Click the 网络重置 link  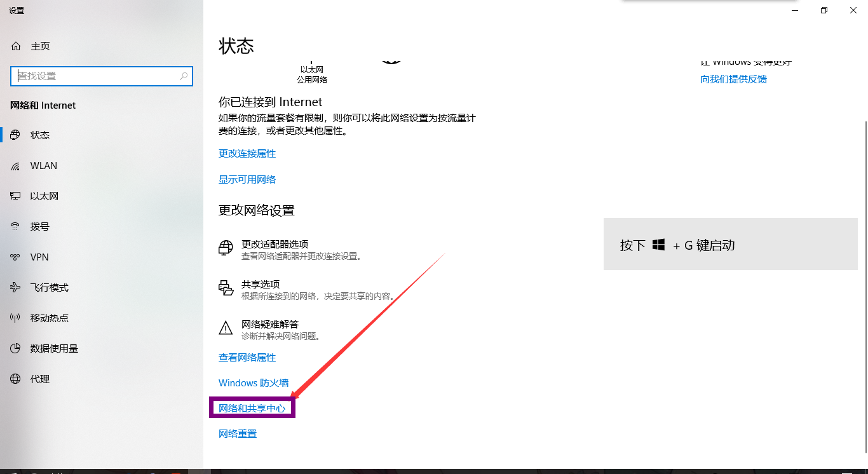tap(238, 434)
